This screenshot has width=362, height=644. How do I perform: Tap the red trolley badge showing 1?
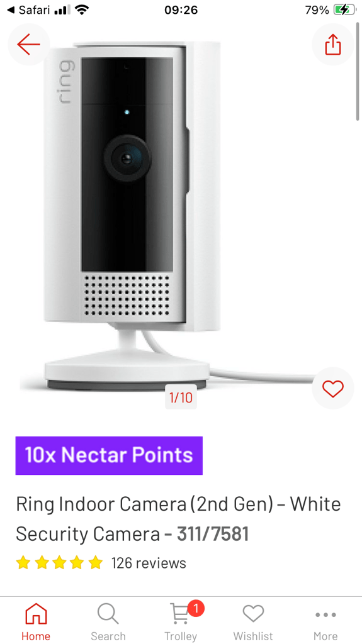(x=196, y=609)
